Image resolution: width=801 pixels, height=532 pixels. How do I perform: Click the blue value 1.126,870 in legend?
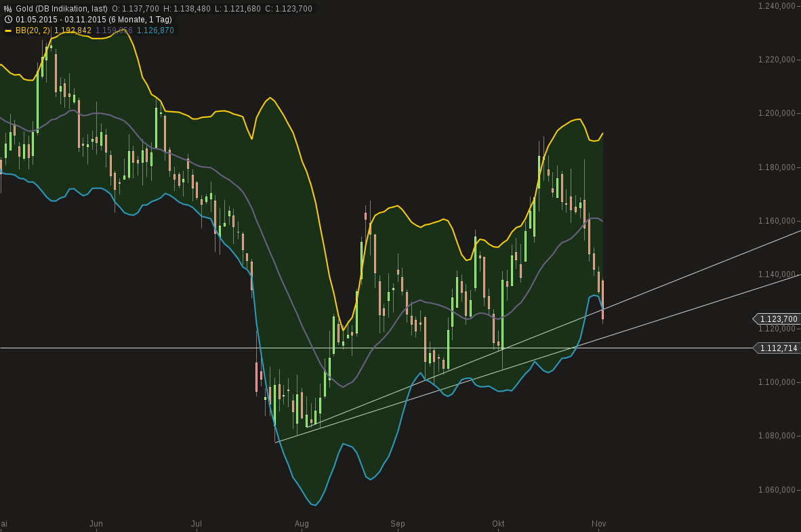click(x=155, y=30)
